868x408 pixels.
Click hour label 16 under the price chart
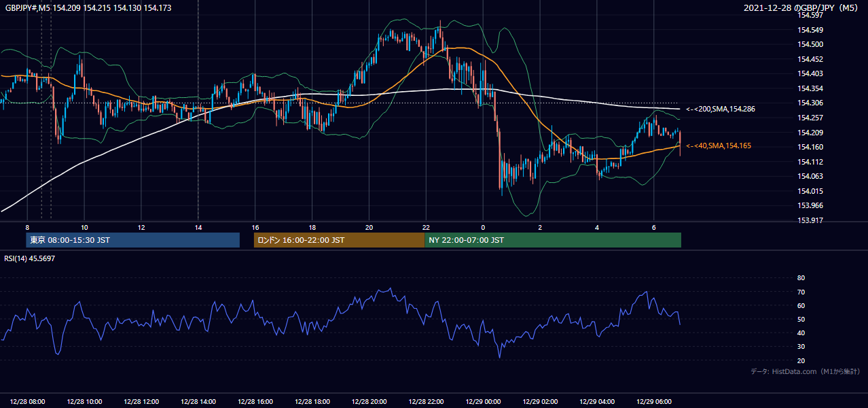pos(255,227)
